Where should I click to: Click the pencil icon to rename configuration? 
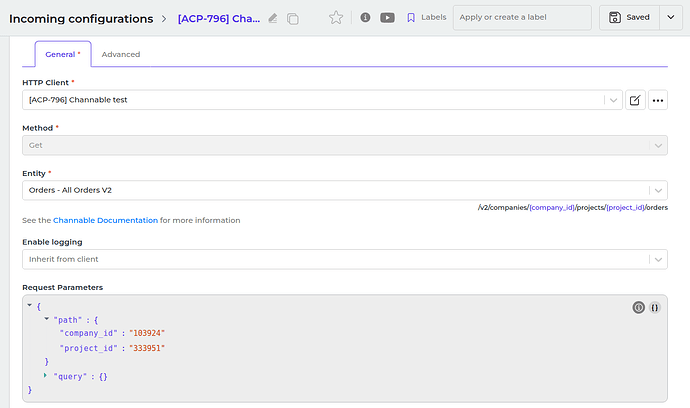pyautogui.click(x=273, y=18)
